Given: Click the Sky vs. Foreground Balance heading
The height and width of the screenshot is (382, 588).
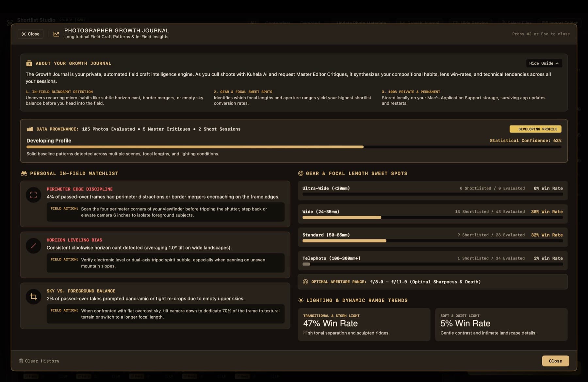Looking at the screenshot, I should pos(81,291).
